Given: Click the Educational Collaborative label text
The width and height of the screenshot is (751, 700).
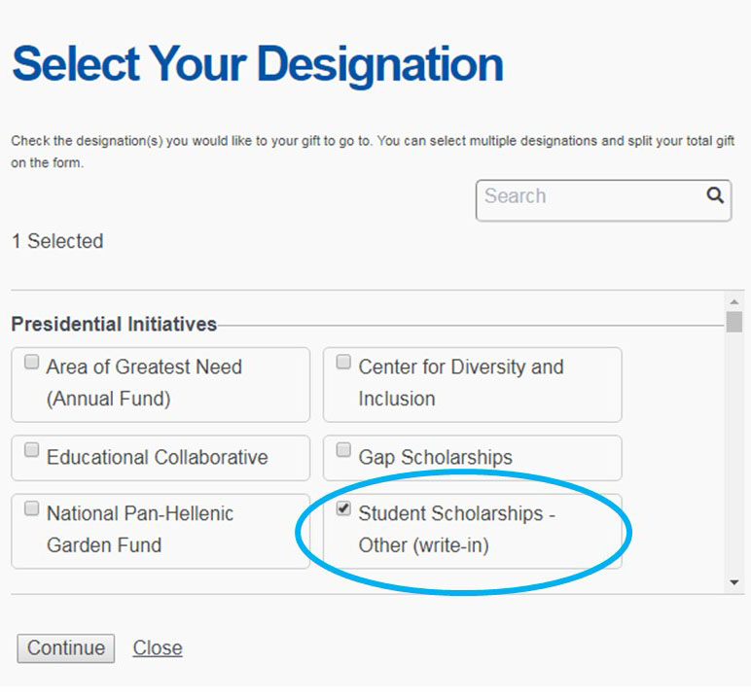Looking at the screenshot, I should pyautogui.click(x=157, y=457).
